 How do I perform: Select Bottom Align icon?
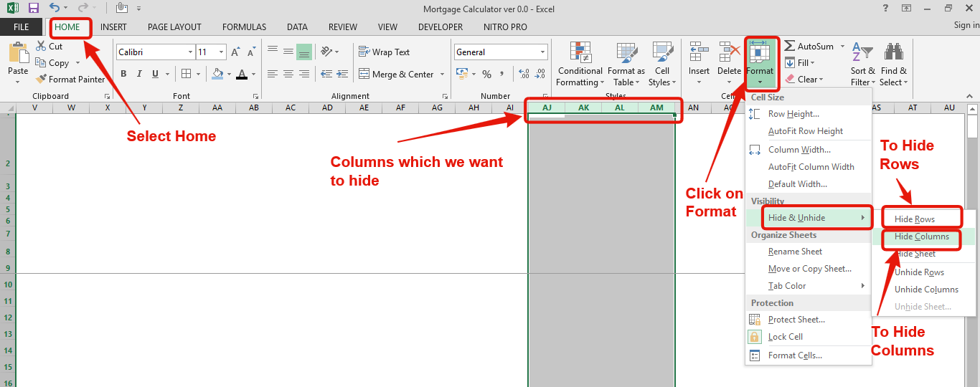[x=304, y=52]
